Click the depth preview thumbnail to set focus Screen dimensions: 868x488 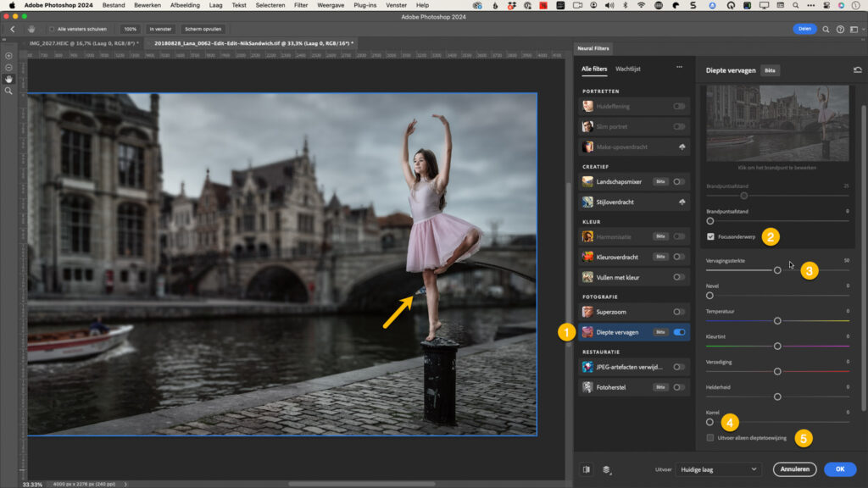click(777, 123)
